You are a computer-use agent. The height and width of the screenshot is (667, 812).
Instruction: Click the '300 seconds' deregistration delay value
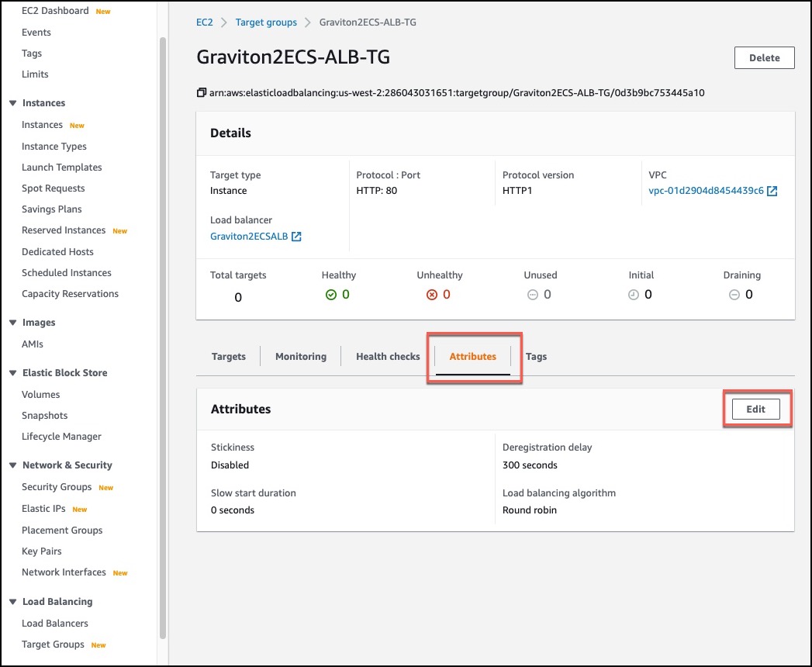(x=530, y=465)
